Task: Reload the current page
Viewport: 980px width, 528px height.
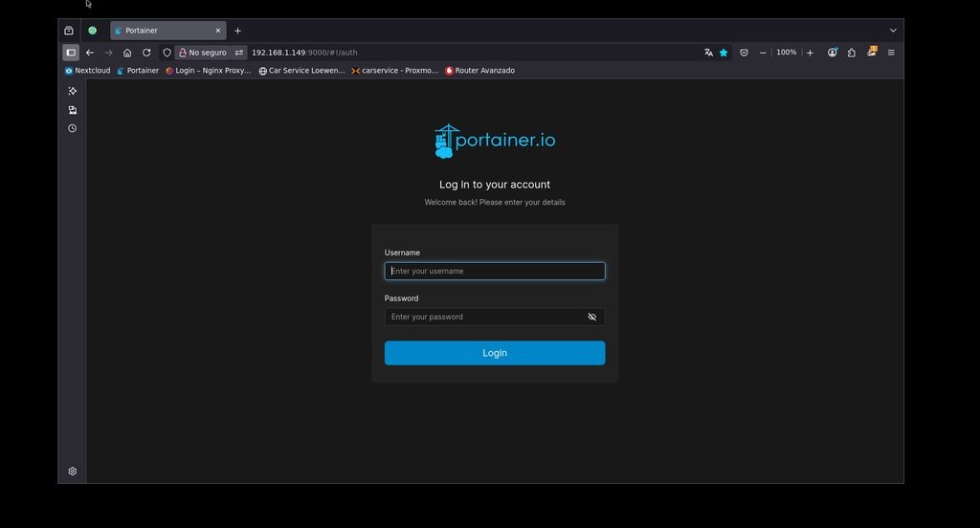Action: (x=146, y=53)
